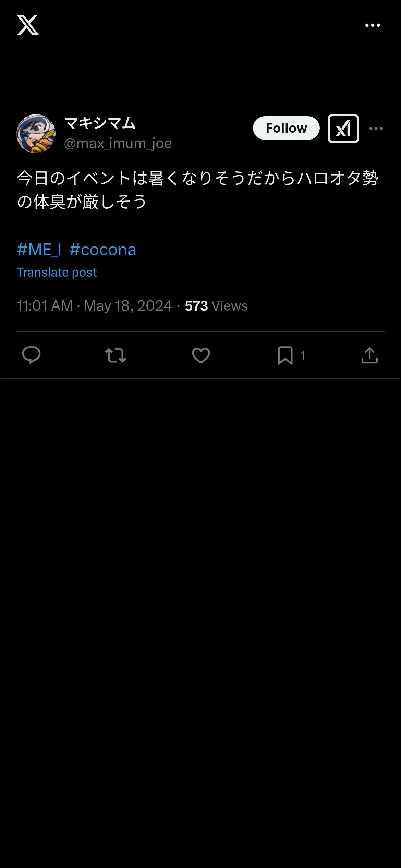Open the 11:01 AM May 18 timestamp
Image resolution: width=401 pixels, height=868 pixels.
94,306
